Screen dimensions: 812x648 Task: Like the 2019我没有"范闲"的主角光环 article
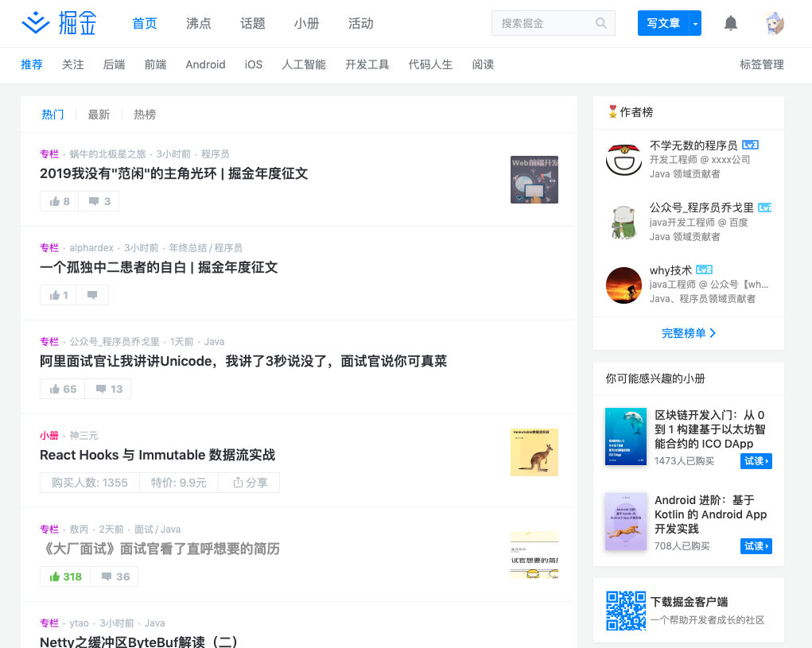[x=59, y=201]
